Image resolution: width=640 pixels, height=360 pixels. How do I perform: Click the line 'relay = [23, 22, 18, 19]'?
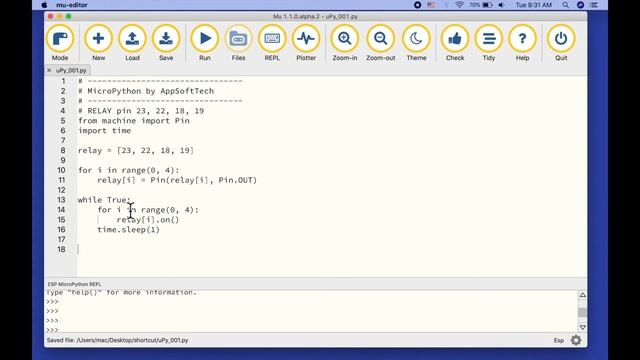click(136, 150)
